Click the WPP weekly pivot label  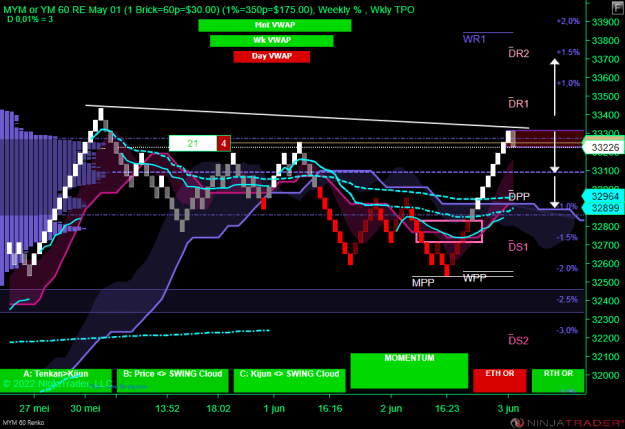474,278
